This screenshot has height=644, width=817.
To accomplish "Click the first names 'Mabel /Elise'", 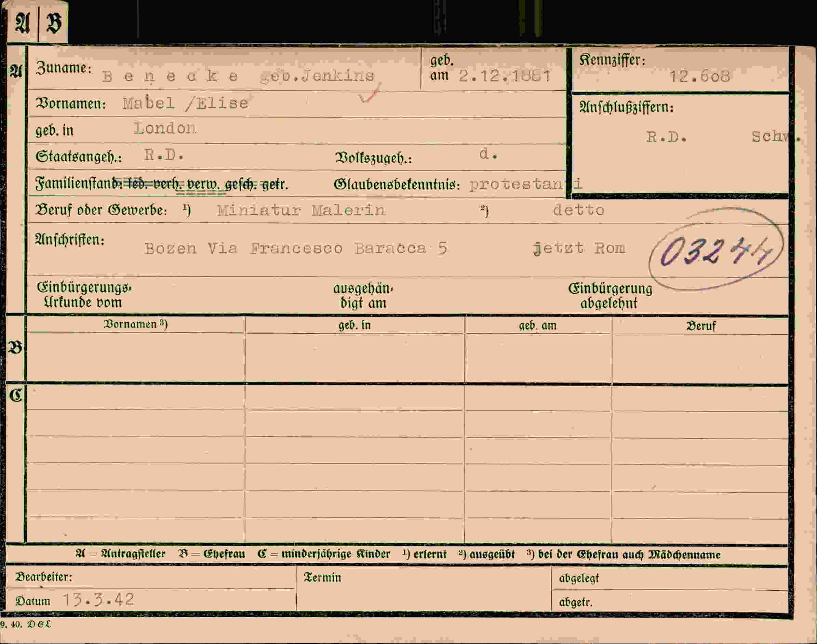I will tap(185, 103).
